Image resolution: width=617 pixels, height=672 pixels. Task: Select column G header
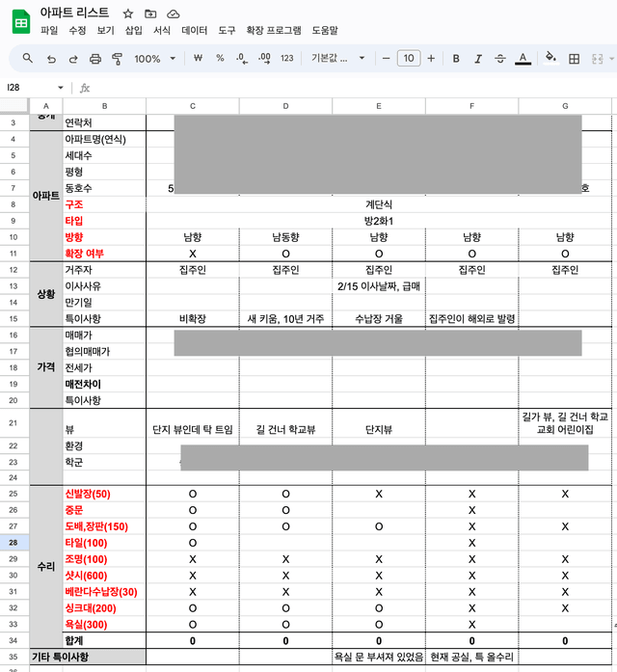pos(565,106)
